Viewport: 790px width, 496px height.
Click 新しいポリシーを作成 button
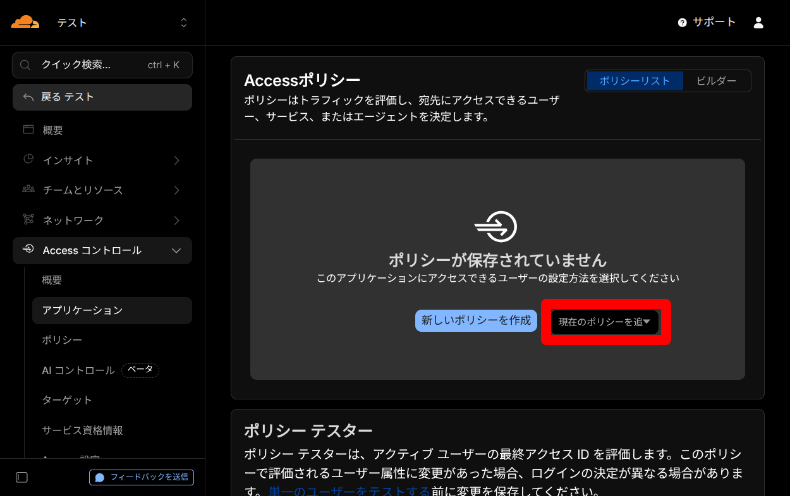476,321
